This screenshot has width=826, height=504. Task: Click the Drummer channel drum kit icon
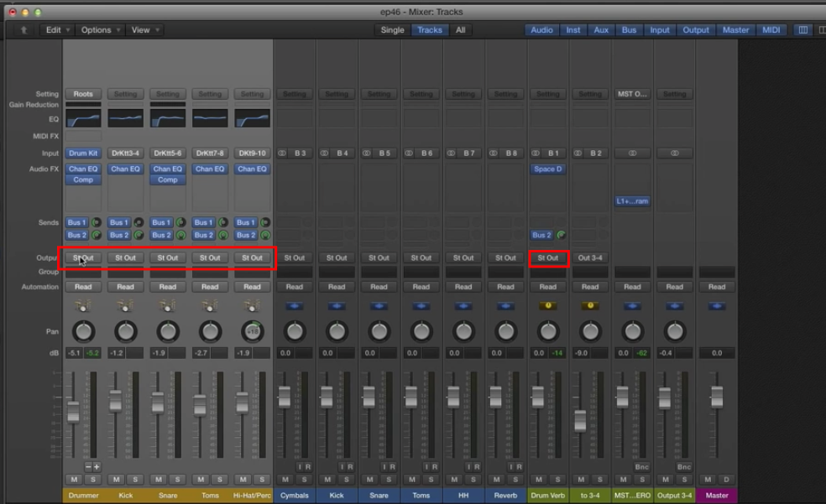tap(83, 305)
